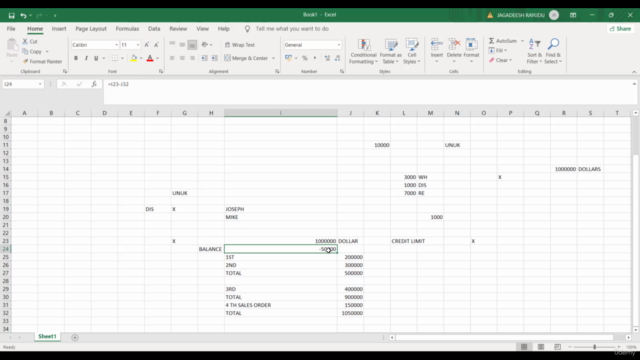The width and height of the screenshot is (640, 360).
Task: Copy the selected cell
Action: pyautogui.click(x=32, y=51)
